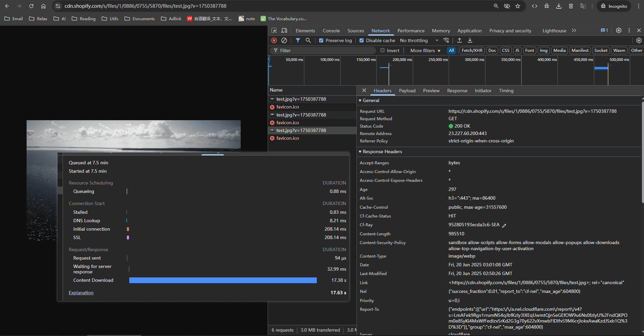Disable the Disable cache checkbox
Screen dimensions: 644x336
[362, 40]
